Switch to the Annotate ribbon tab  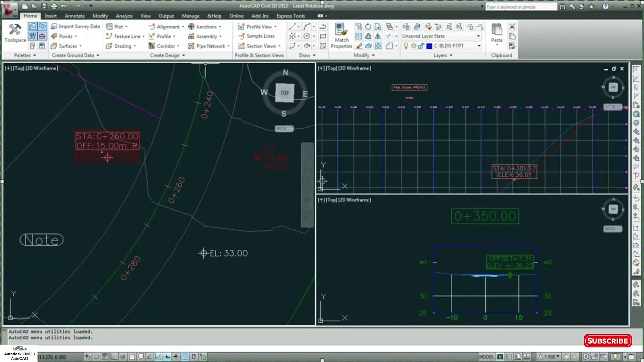[x=74, y=16]
